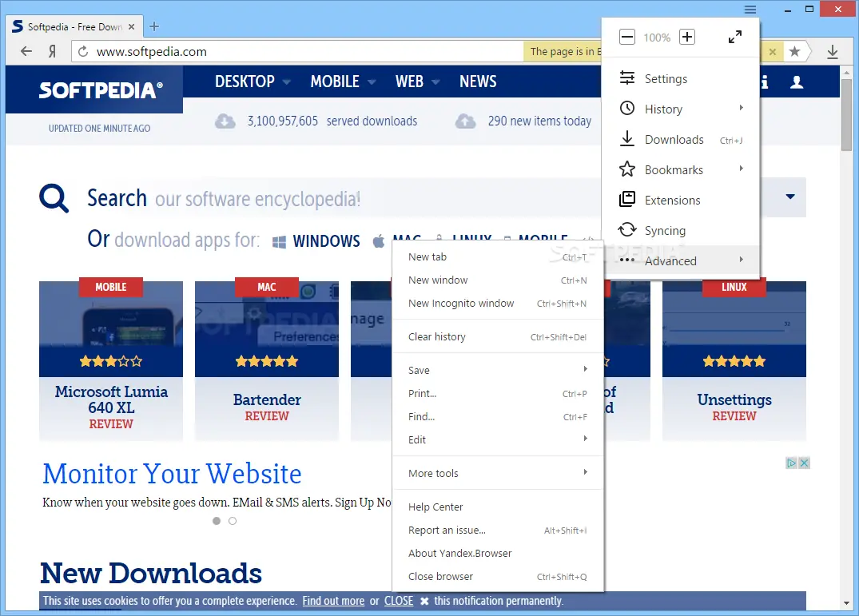This screenshot has width=859, height=616.
Task: Click the Yandex logo button
Action: [52, 51]
